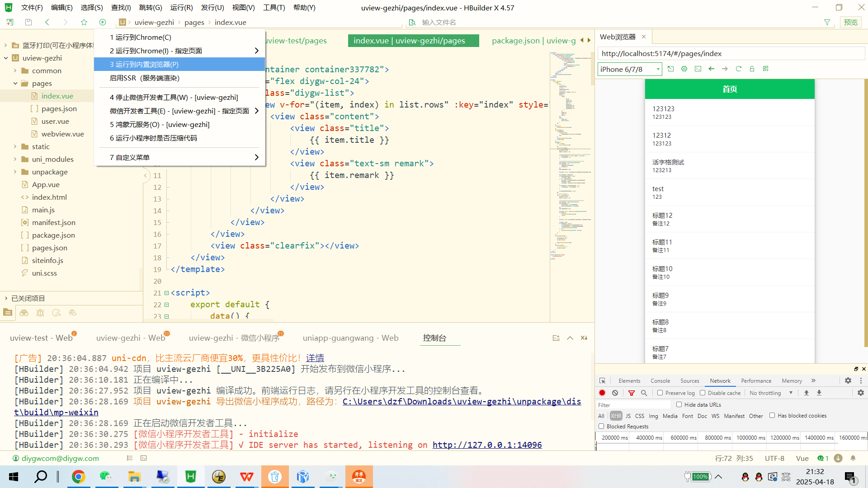Image resolution: width=868 pixels, height=488 pixels.
Task: Tick the Hide data URLs checkbox
Action: [679, 405]
